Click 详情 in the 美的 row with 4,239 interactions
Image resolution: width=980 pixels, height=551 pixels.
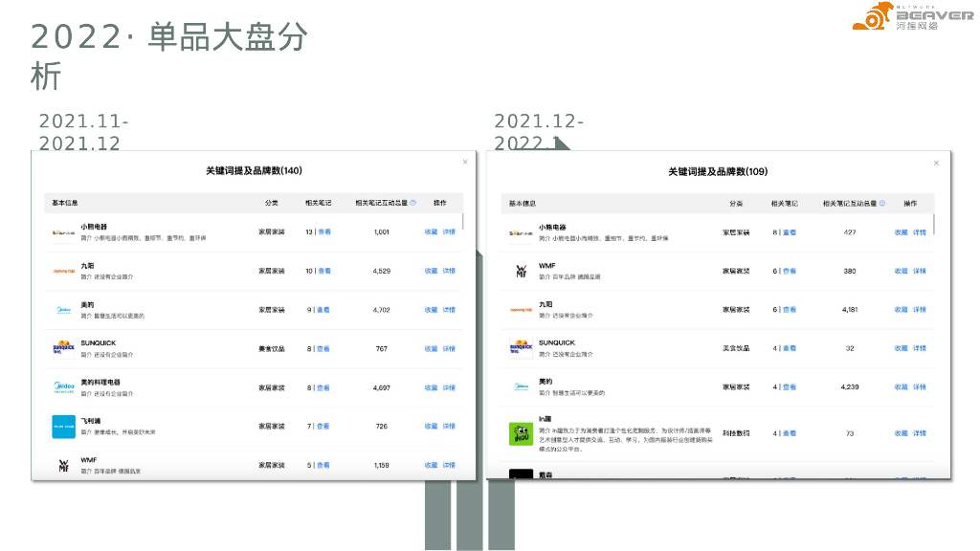click(x=920, y=387)
